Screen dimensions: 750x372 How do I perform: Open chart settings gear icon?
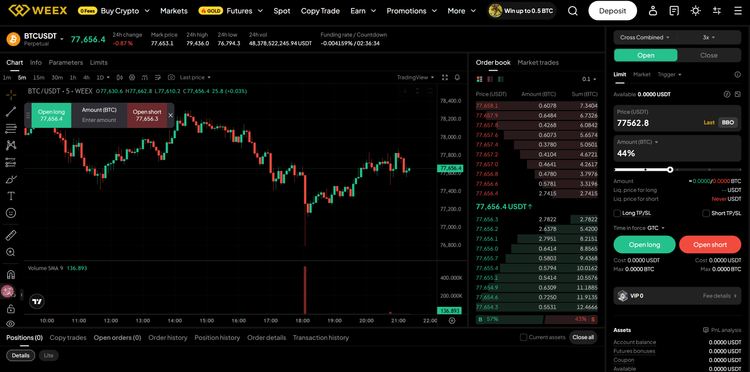[132, 77]
